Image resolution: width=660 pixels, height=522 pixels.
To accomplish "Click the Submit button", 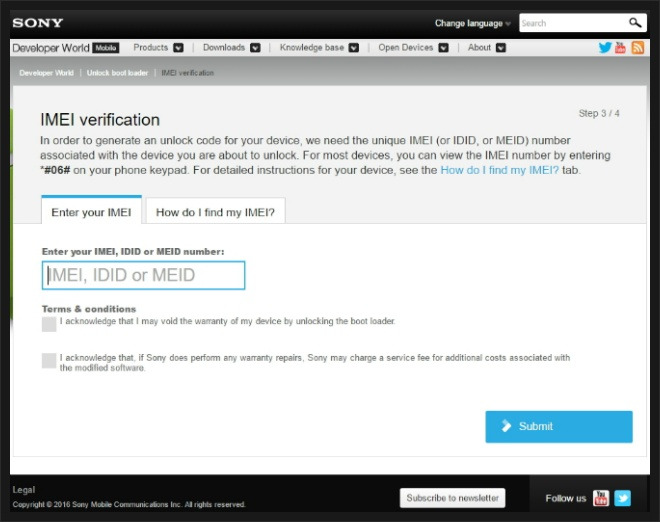I will tap(559, 426).
